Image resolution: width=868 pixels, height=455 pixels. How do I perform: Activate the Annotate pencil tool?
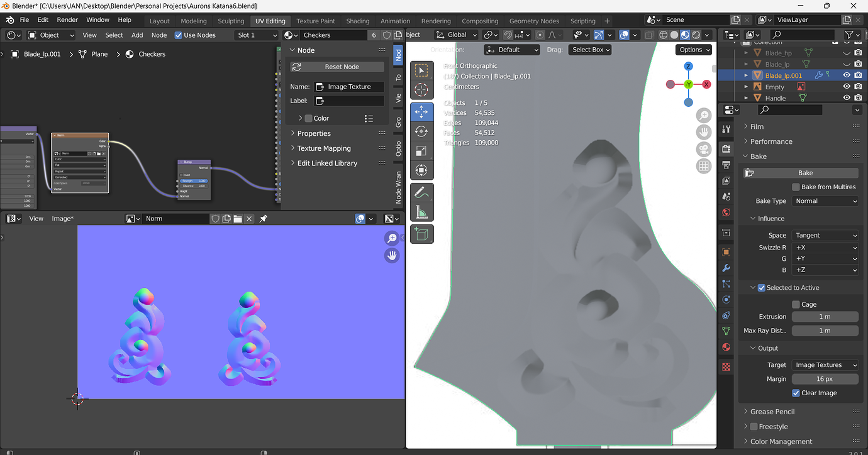[x=421, y=192]
